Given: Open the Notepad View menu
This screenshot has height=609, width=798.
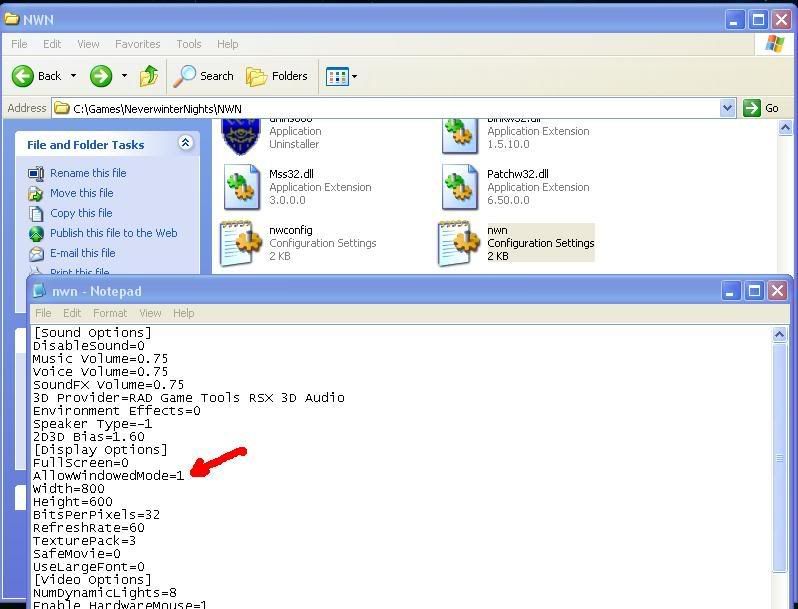Looking at the screenshot, I should coord(150,313).
